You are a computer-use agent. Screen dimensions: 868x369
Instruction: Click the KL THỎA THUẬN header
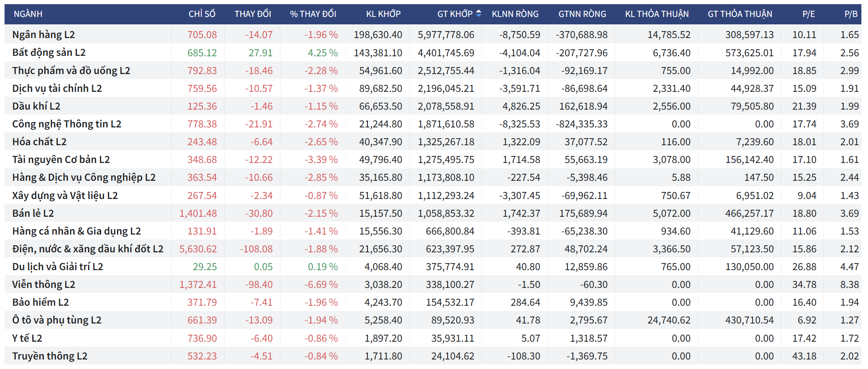[657, 14]
